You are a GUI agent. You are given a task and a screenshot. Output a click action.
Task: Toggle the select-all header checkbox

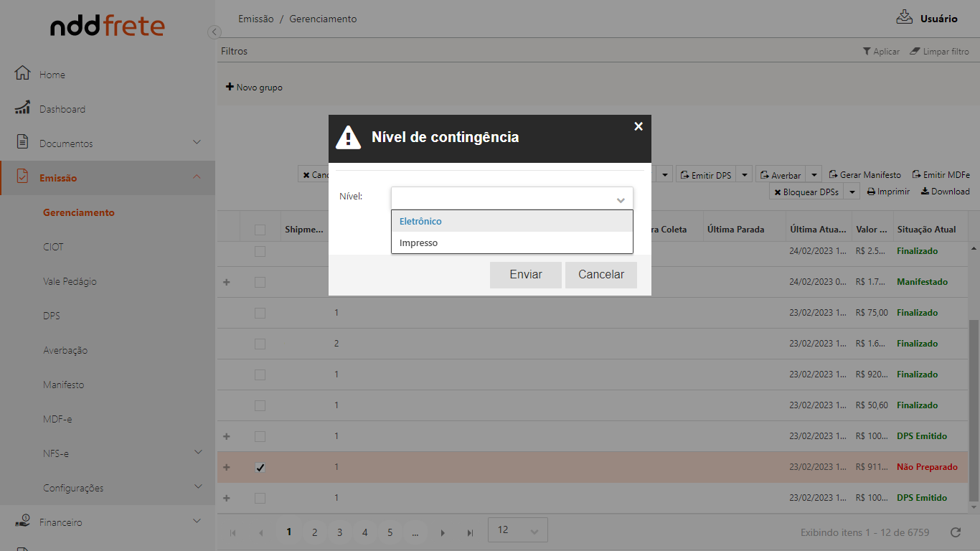coord(260,230)
